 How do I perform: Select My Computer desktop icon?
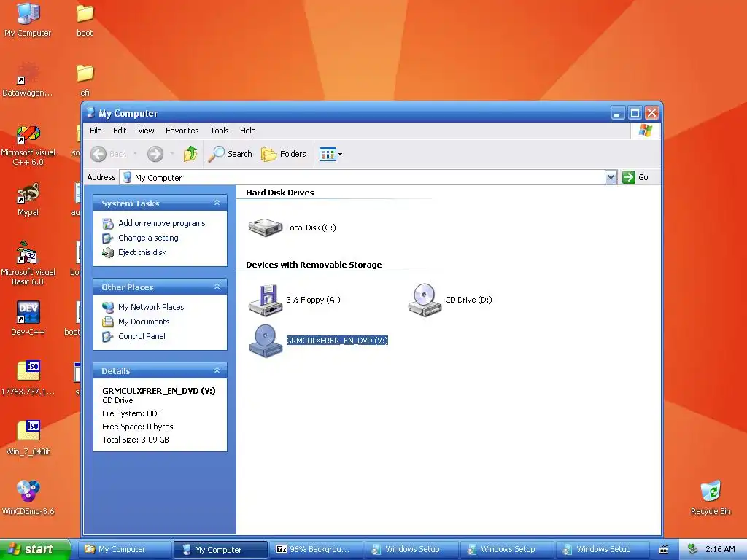[28, 20]
